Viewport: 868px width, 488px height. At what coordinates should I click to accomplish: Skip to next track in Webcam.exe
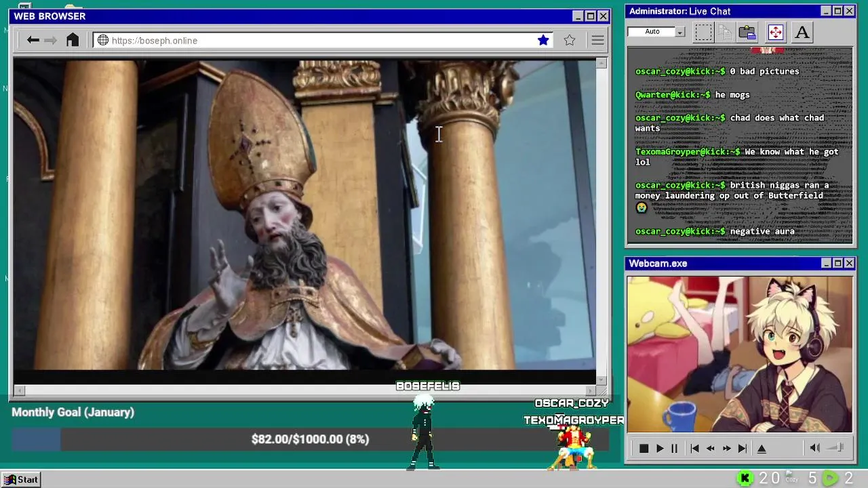pyautogui.click(x=743, y=449)
